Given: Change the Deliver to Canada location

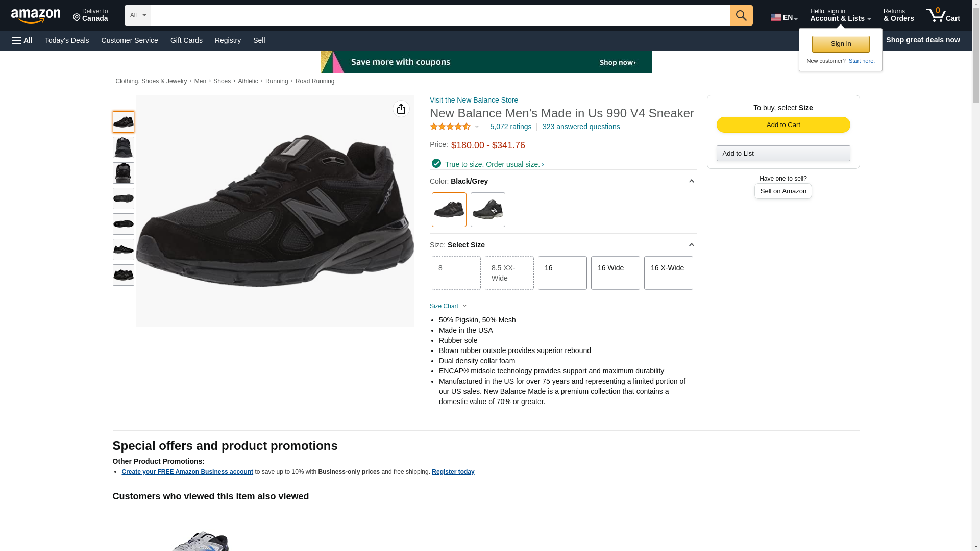Looking at the screenshot, I should pyautogui.click(x=90, y=15).
